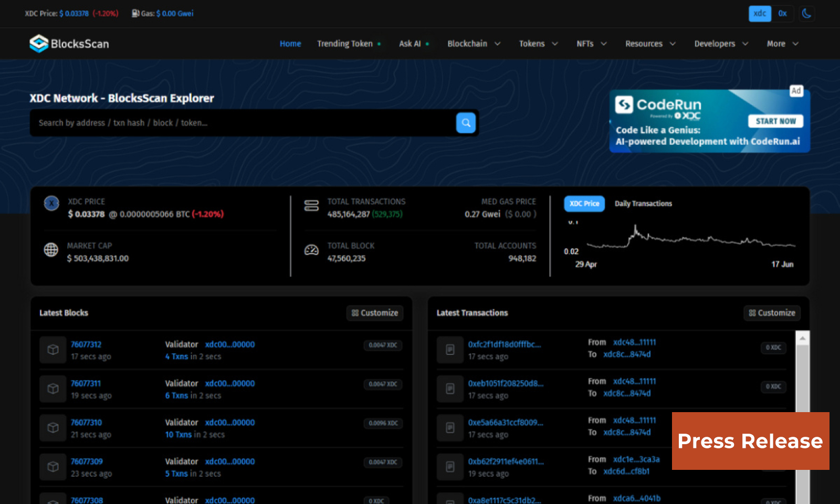Screen dimensions: 840x504
Task: Click the BlocksScan logo
Action: point(68,44)
